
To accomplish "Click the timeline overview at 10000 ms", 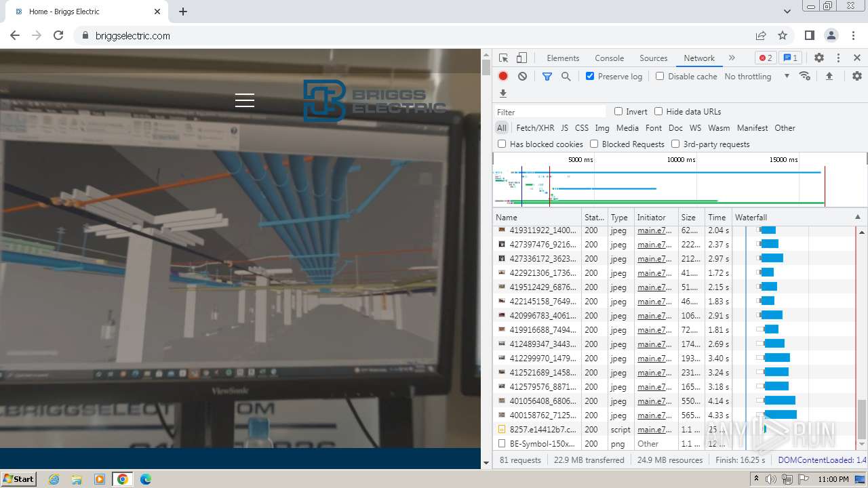I will point(681,160).
